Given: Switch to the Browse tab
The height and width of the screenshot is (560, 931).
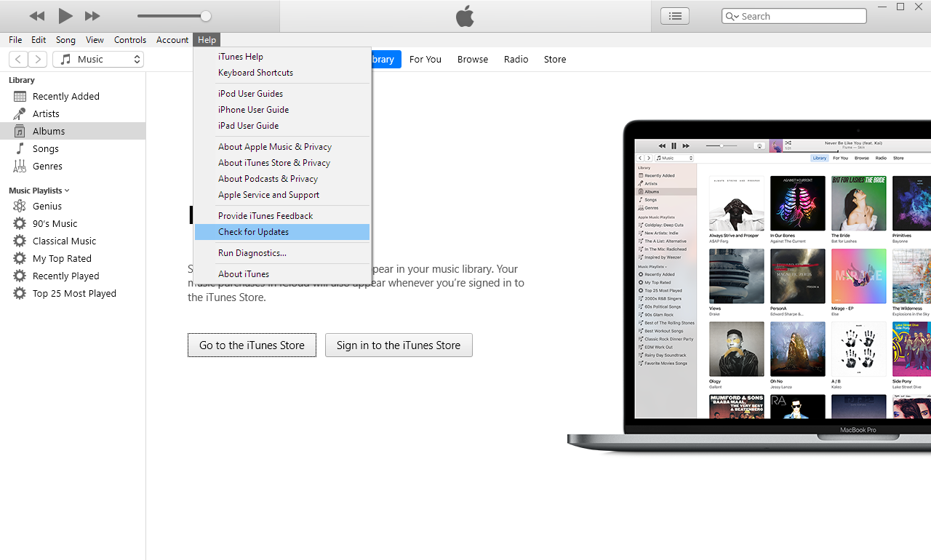Looking at the screenshot, I should [x=473, y=60].
